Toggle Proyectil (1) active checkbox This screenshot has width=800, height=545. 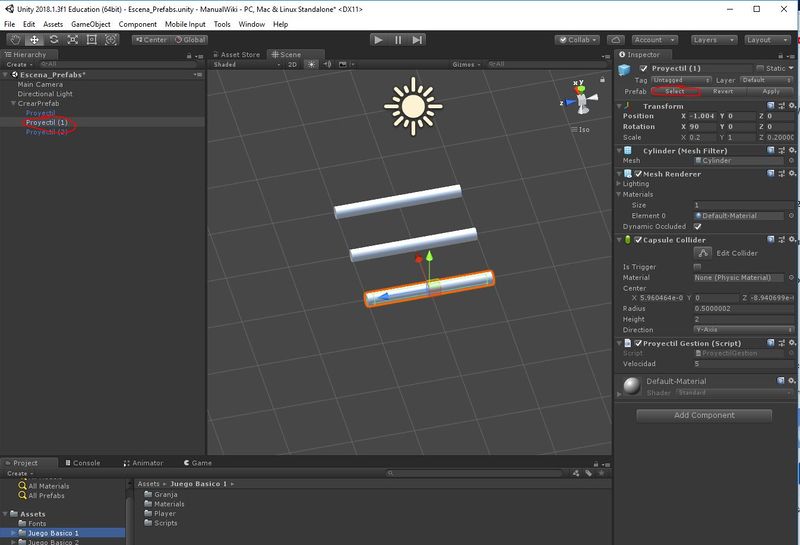tap(643, 68)
